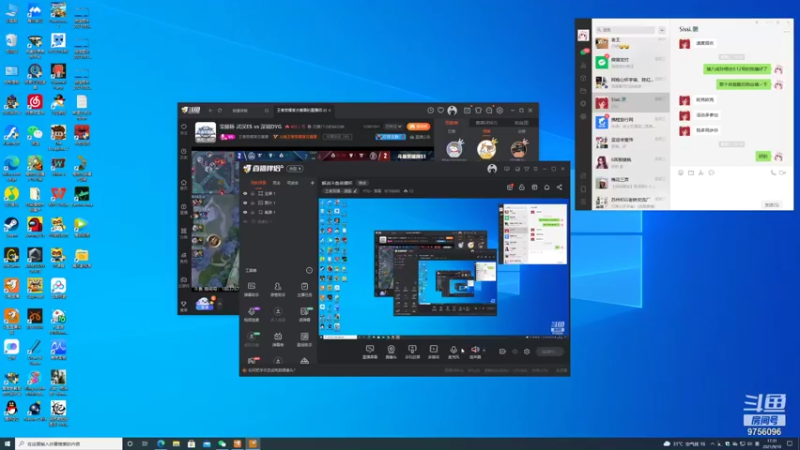Open the contacts icon in WeChat sidebar
800x450 pixels.
click(583, 65)
